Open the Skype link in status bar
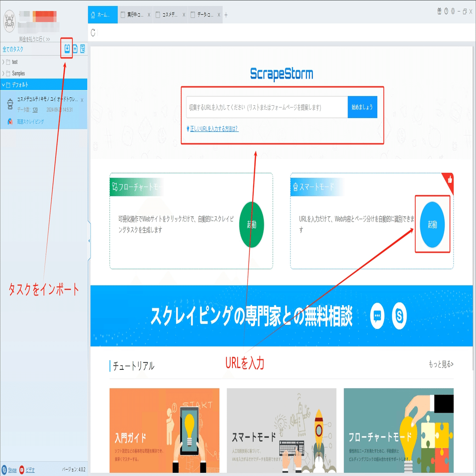The image size is (476, 476). [12, 470]
